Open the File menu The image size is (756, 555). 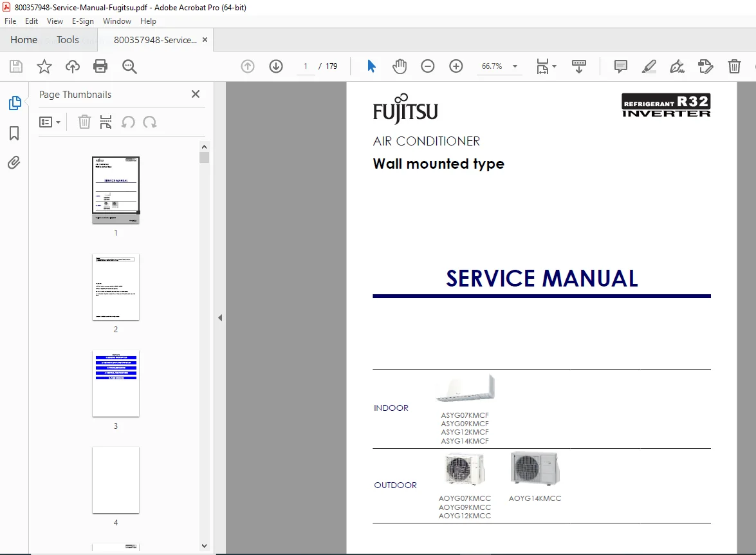click(10, 21)
